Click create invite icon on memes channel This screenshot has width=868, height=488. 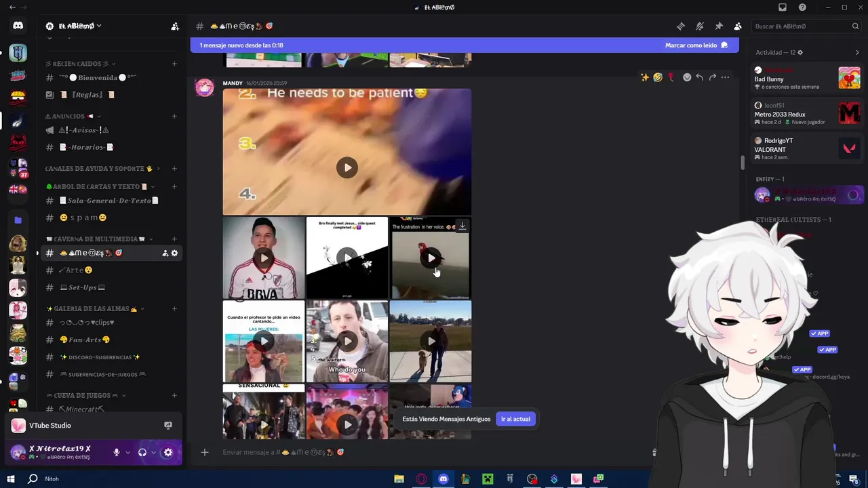(165, 253)
